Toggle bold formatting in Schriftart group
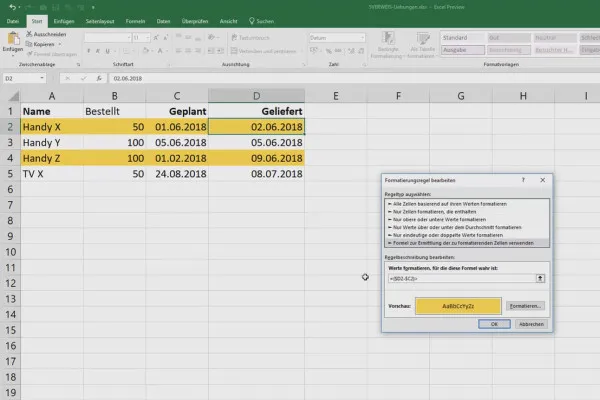The height and width of the screenshot is (400, 600). pyautogui.click(x=88, y=51)
